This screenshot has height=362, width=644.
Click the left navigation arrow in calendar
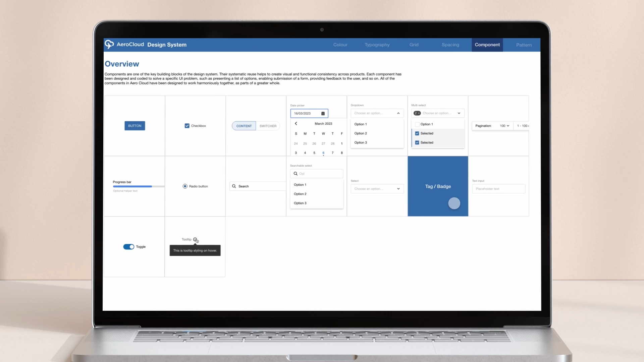tap(296, 123)
